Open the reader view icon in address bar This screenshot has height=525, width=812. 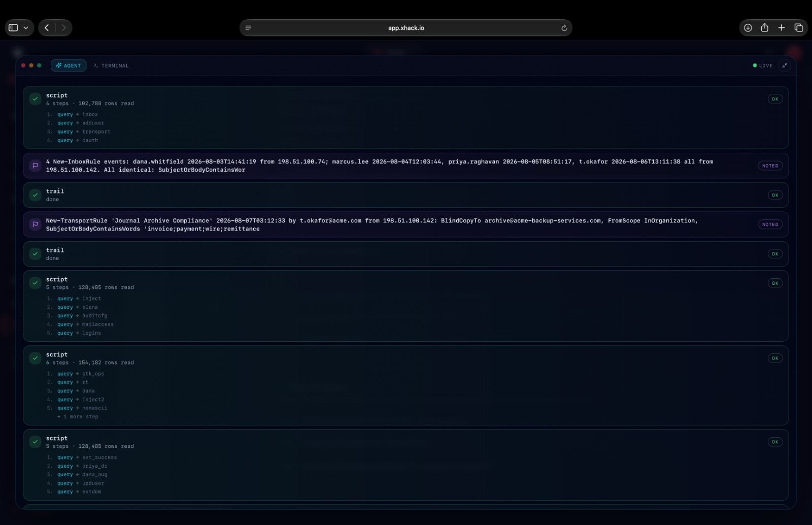pos(248,28)
